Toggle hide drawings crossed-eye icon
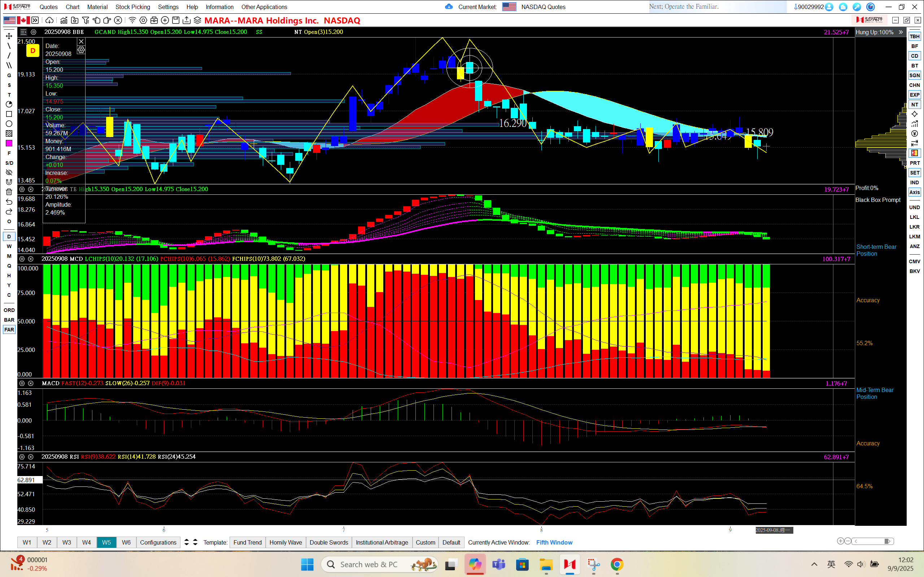 [9, 172]
